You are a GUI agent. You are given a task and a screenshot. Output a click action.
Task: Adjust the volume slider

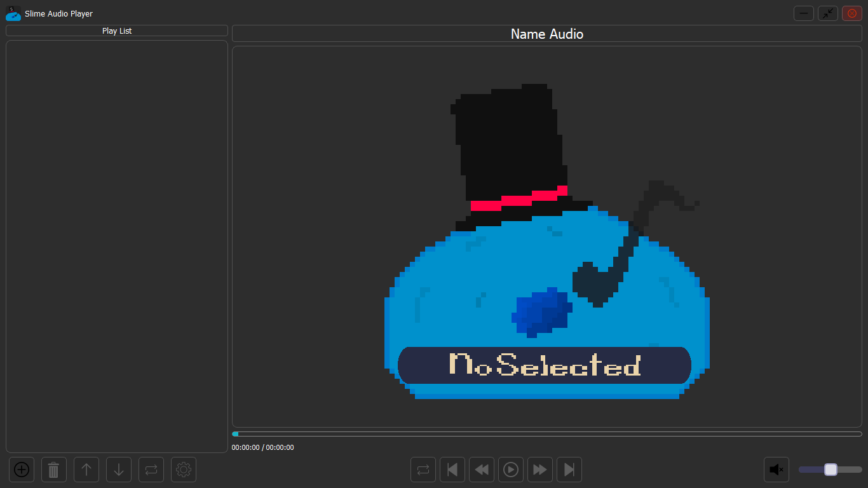coord(830,470)
